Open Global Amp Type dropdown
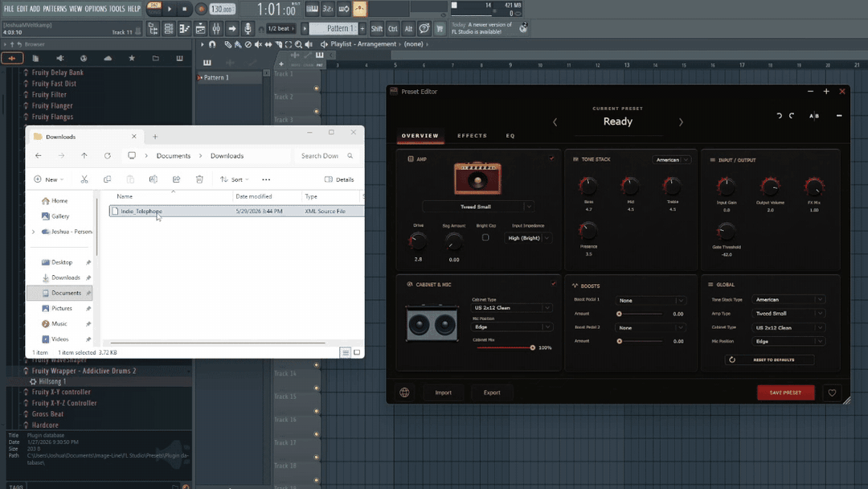 (788, 314)
